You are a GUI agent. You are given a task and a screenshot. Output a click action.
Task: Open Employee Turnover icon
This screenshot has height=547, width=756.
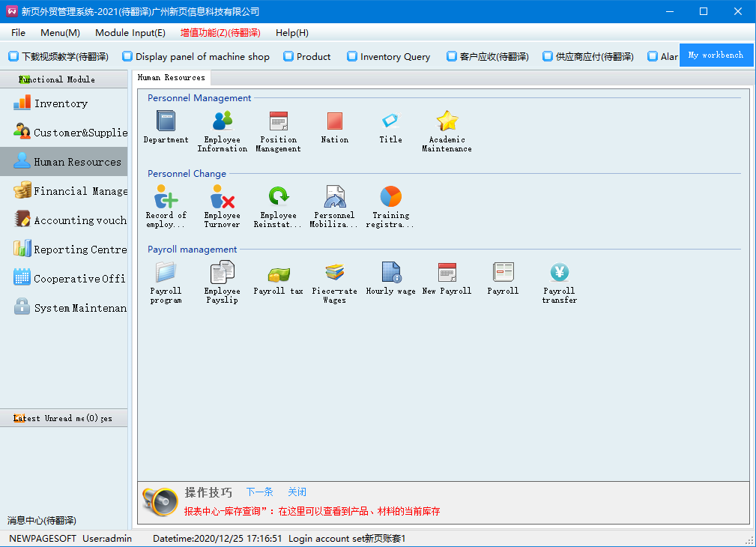coord(223,197)
